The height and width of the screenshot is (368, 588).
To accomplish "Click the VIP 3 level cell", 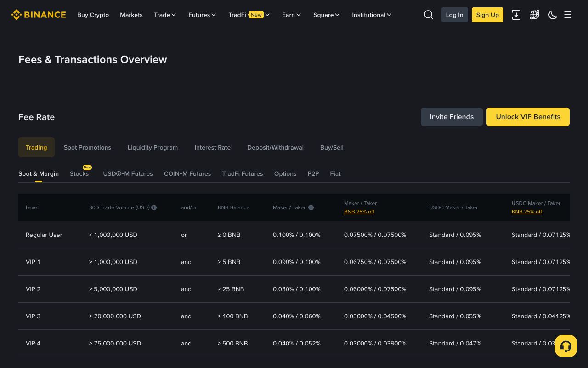I will (x=33, y=316).
